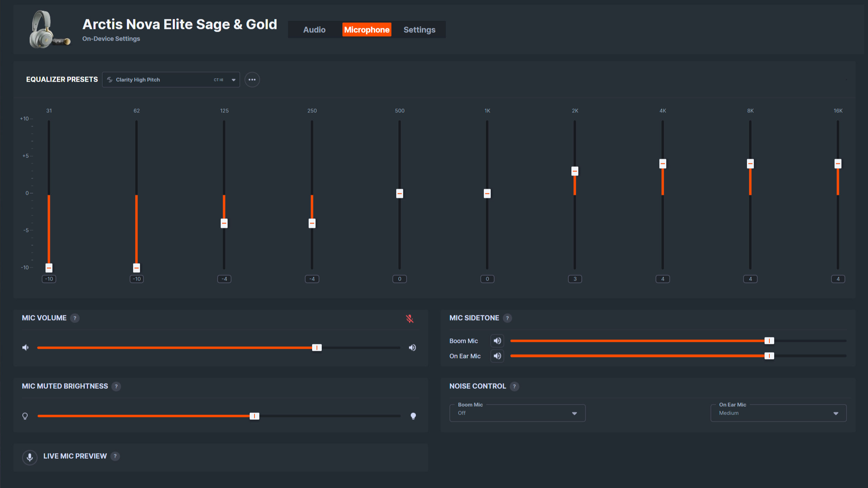Click the 2K equalizer slider handle
The width and height of the screenshot is (868, 488).
[575, 171]
